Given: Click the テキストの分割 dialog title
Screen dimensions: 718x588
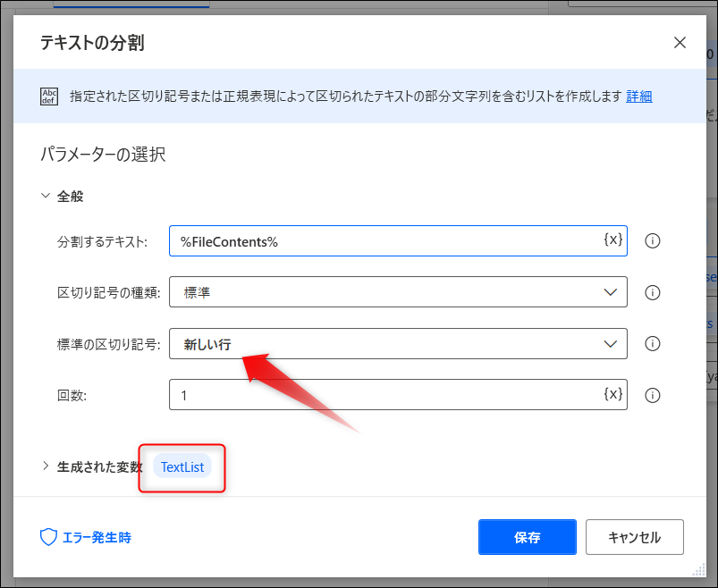Looking at the screenshot, I should (x=92, y=43).
